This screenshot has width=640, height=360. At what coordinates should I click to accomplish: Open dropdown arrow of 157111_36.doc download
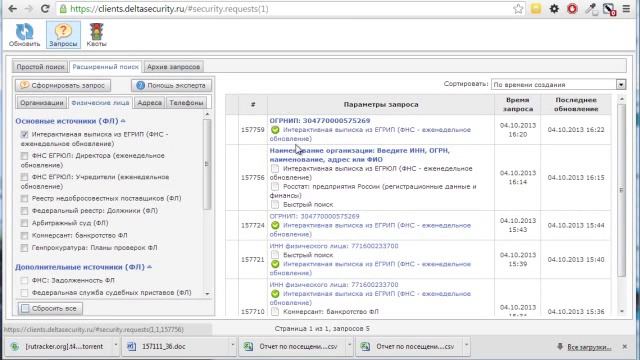pos(232,346)
